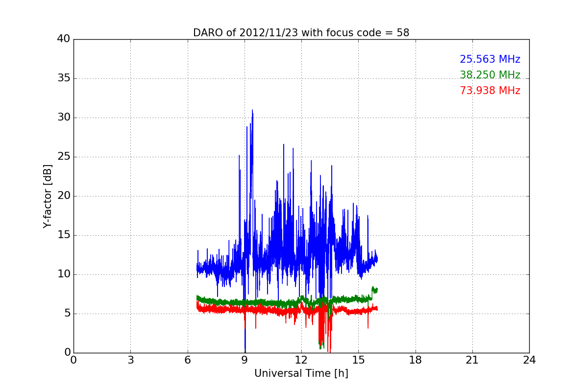
Task: Click y-axis tick label 40
Action: pyautogui.click(x=64, y=39)
